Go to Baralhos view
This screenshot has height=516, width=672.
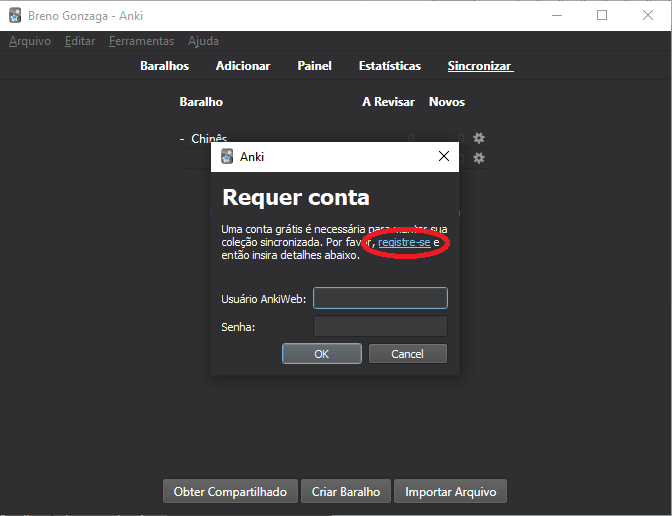coord(165,66)
